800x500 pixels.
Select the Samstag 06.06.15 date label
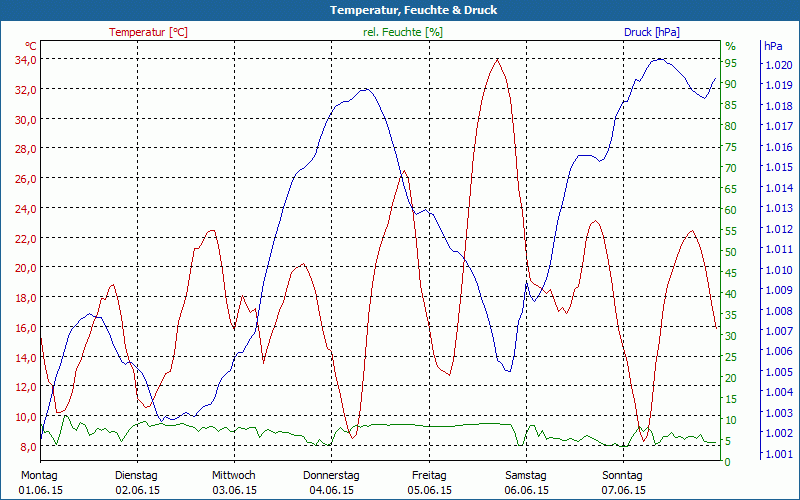click(525, 483)
